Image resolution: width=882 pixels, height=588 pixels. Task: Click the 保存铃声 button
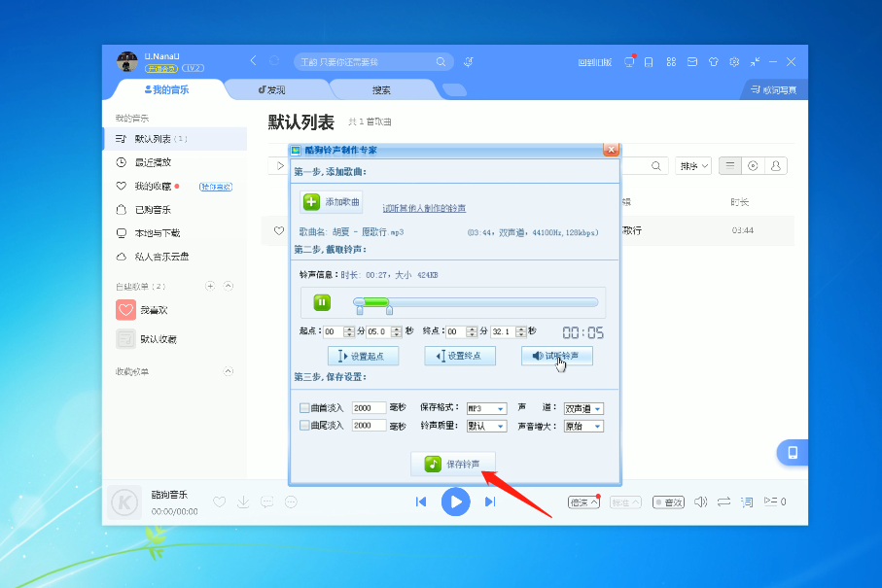click(453, 464)
